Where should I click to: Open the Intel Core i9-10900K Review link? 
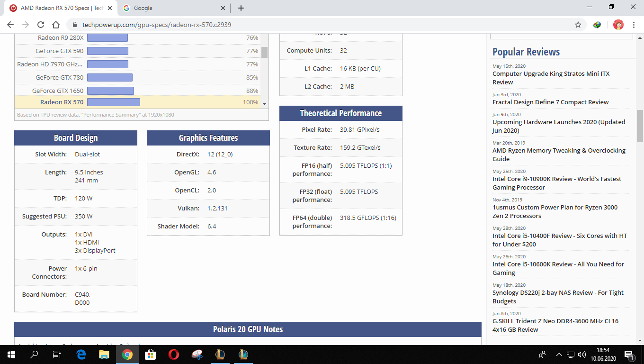(x=557, y=183)
